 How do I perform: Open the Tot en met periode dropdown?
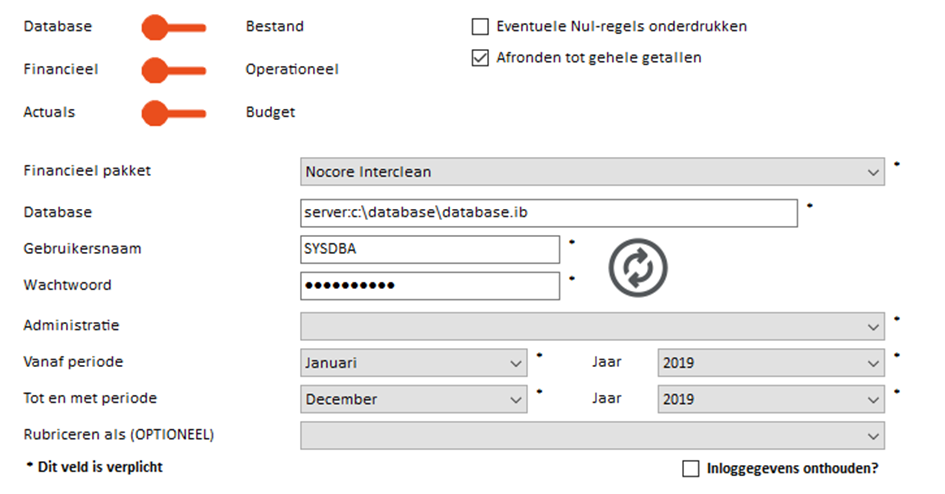[x=414, y=399]
